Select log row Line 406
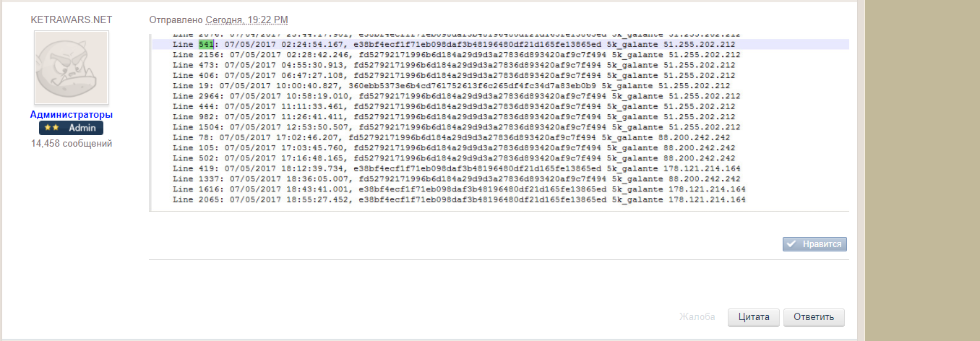Viewport: 980px width, 341px height. 455,75
